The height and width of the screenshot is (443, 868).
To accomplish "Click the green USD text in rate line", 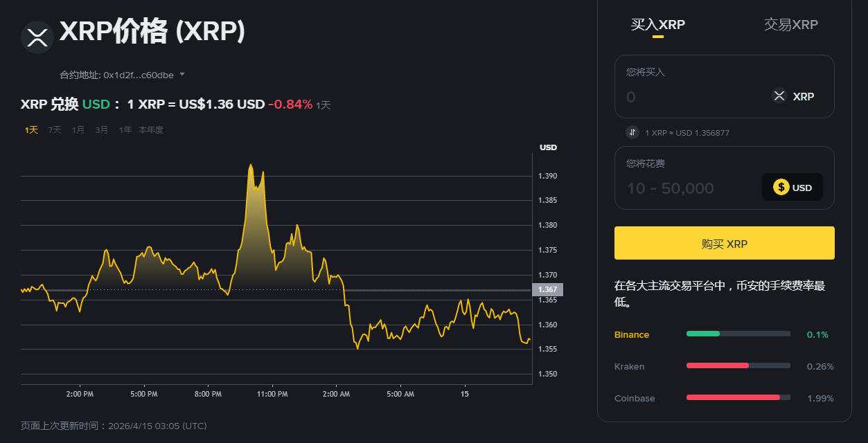I will point(96,105).
